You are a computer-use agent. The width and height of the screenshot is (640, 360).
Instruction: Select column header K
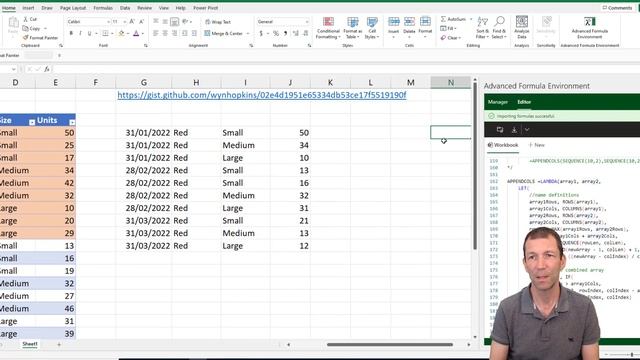coord(330,82)
